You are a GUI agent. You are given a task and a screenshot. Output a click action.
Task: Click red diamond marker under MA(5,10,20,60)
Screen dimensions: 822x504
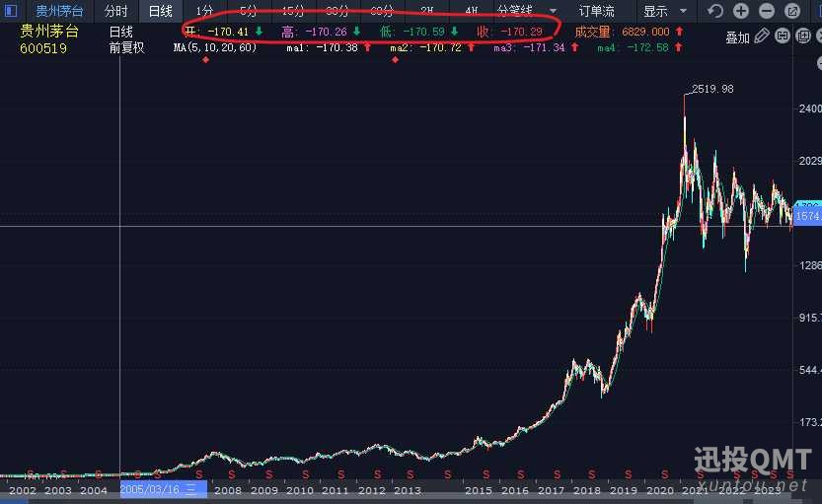tap(205, 60)
